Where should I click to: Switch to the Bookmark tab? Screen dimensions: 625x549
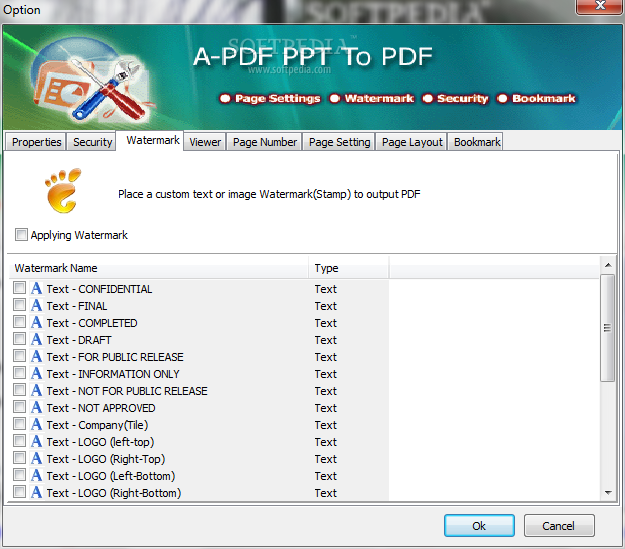[x=477, y=142]
